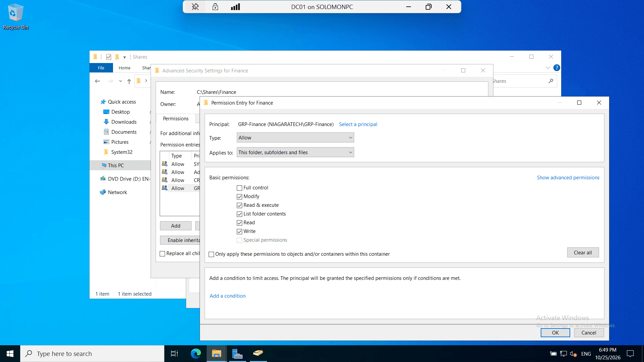This screenshot has width=644, height=362.
Task: Enable the Full control checkbox
Action: pos(239,188)
